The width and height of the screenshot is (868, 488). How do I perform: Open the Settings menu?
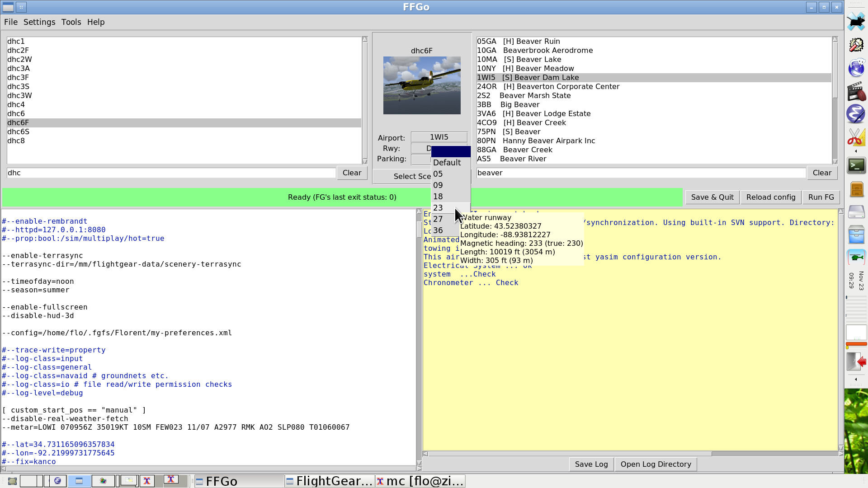click(39, 22)
